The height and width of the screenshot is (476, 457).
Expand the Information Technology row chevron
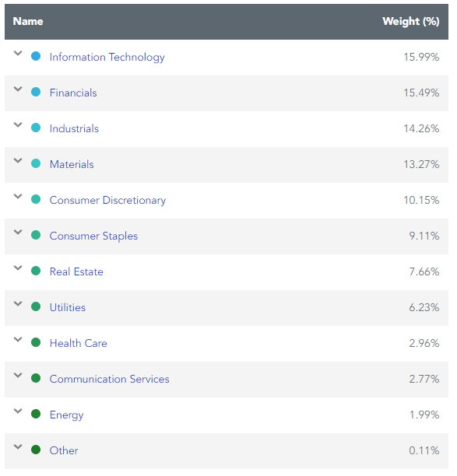[18, 54]
